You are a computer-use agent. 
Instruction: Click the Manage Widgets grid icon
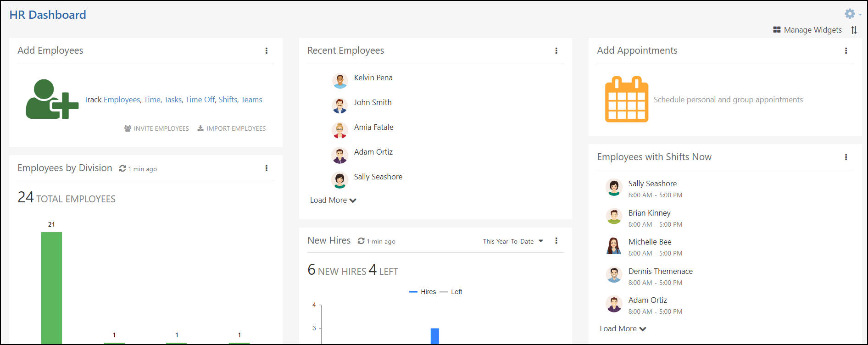777,30
